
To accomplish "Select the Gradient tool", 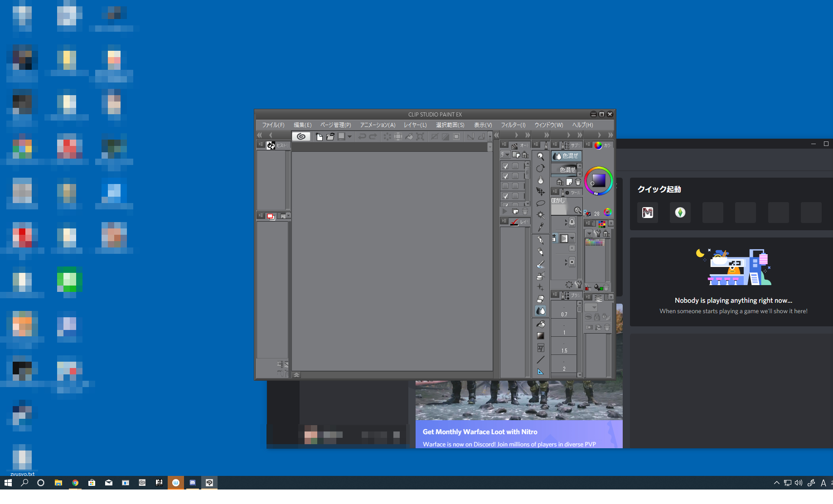I will click(x=540, y=336).
